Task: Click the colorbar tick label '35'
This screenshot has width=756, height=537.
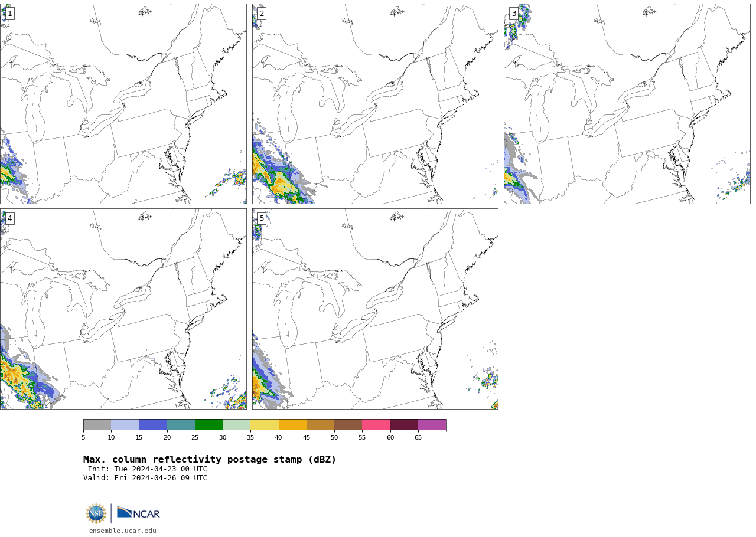Action: click(x=250, y=438)
